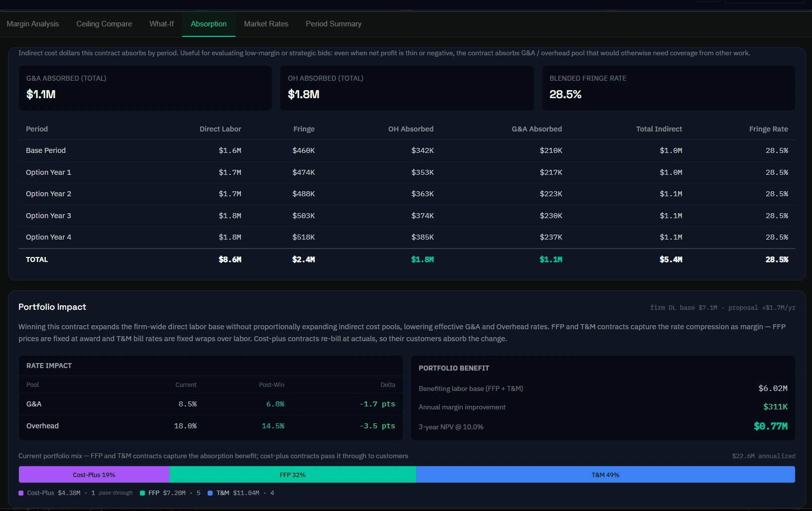Click the PORTFOLIO BENEFIT panel title

(454, 368)
